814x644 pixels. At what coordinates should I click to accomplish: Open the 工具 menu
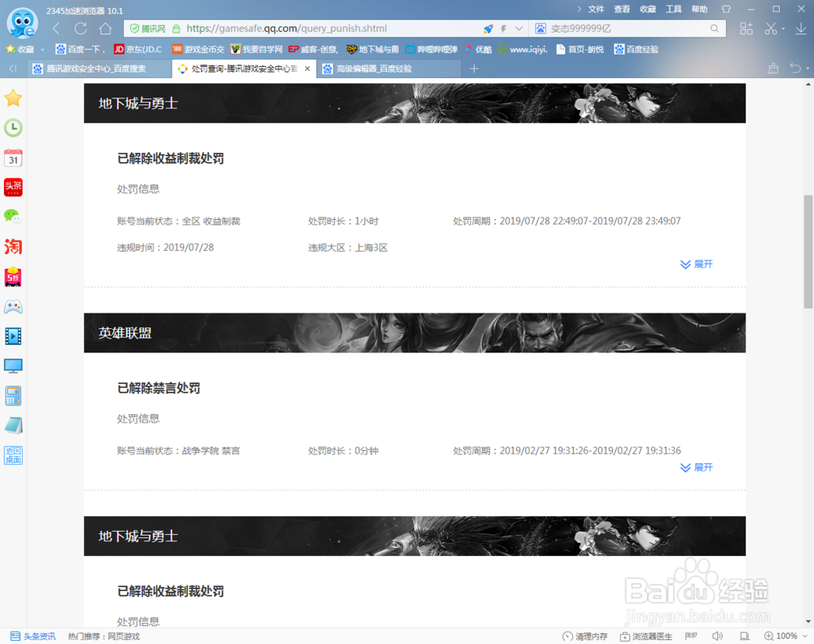click(x=674, y=9)
